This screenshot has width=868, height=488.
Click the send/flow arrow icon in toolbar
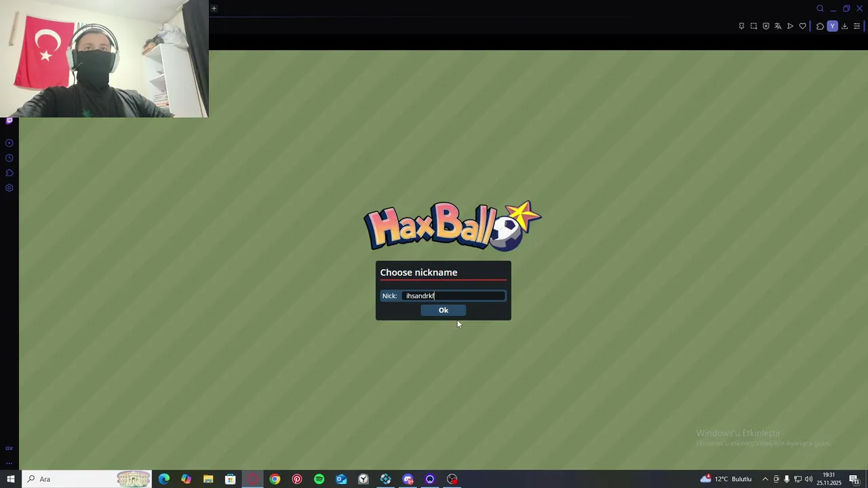[790, 26]
